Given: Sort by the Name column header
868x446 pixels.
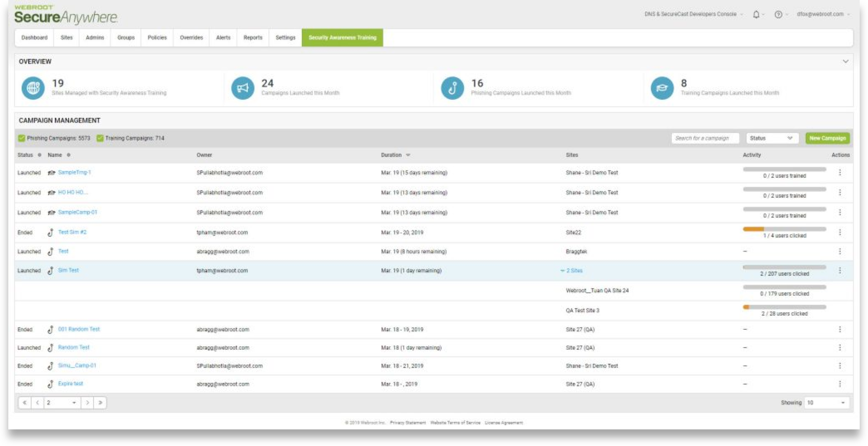Looking at the screenshot, I should [x=59, y=155].
